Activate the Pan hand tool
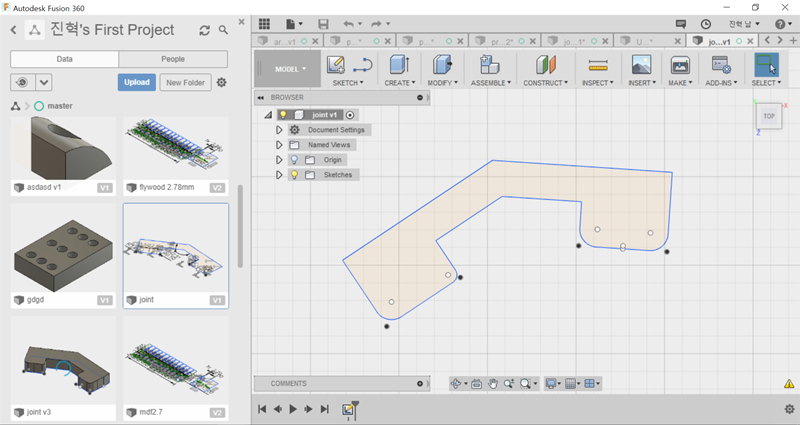 tap(493, 384)
